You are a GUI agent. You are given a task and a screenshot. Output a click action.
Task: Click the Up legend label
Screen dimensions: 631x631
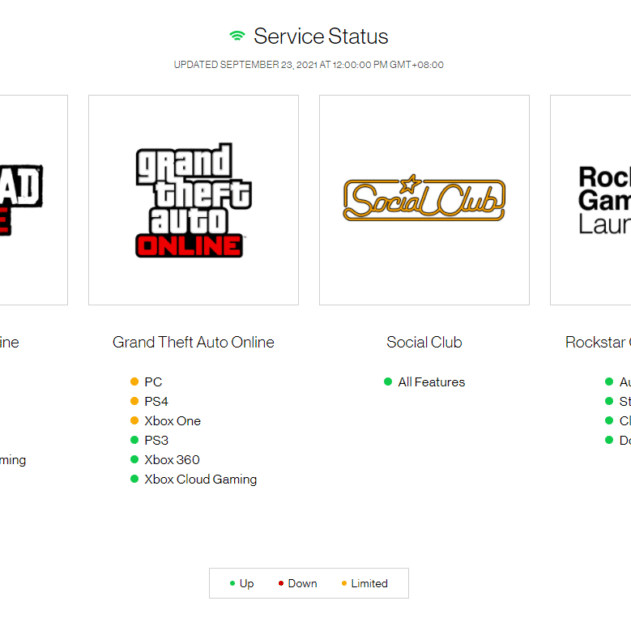(x=247, y=584)
